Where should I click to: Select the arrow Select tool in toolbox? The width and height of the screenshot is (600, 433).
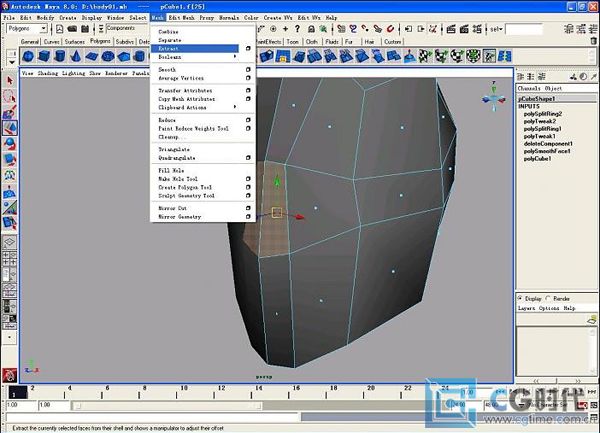10,81
